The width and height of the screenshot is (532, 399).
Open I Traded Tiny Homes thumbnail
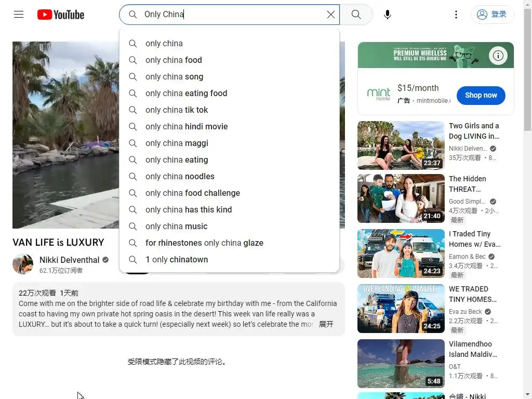[x=401, y=254]
